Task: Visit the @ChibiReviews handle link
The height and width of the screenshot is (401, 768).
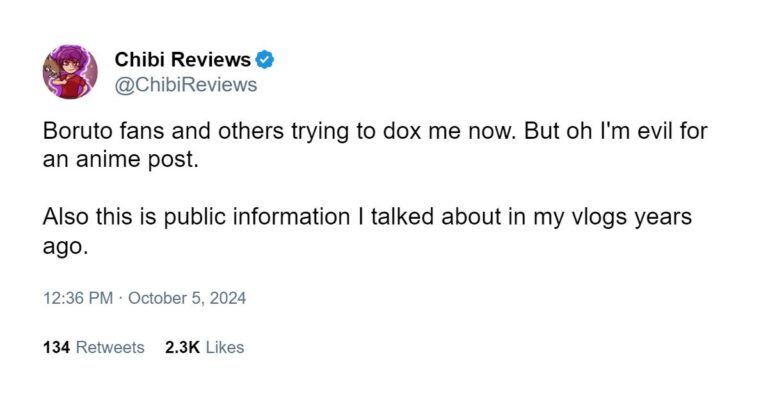Action: coord(186,85)
